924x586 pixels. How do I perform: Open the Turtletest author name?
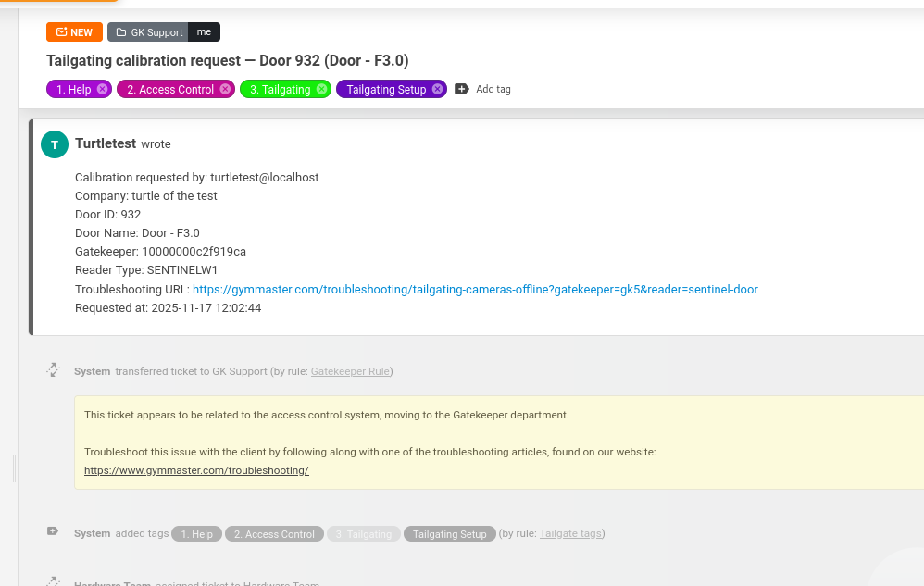[x=106, y=143]
